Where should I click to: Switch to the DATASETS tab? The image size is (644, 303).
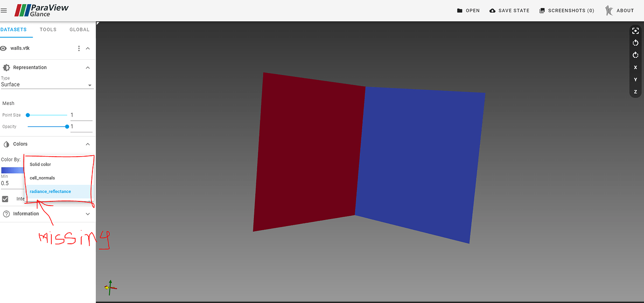tap(14, 29)
